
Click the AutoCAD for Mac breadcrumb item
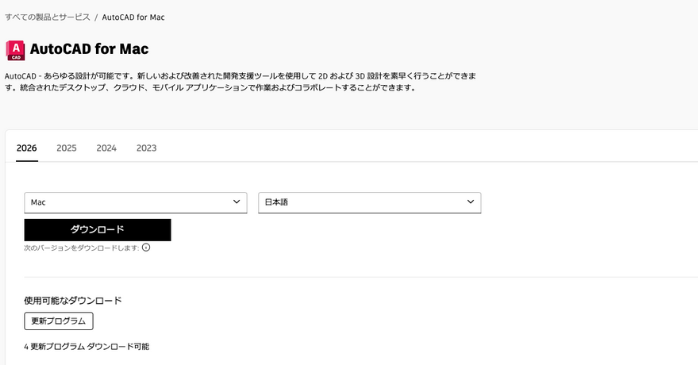coord(133,17)
